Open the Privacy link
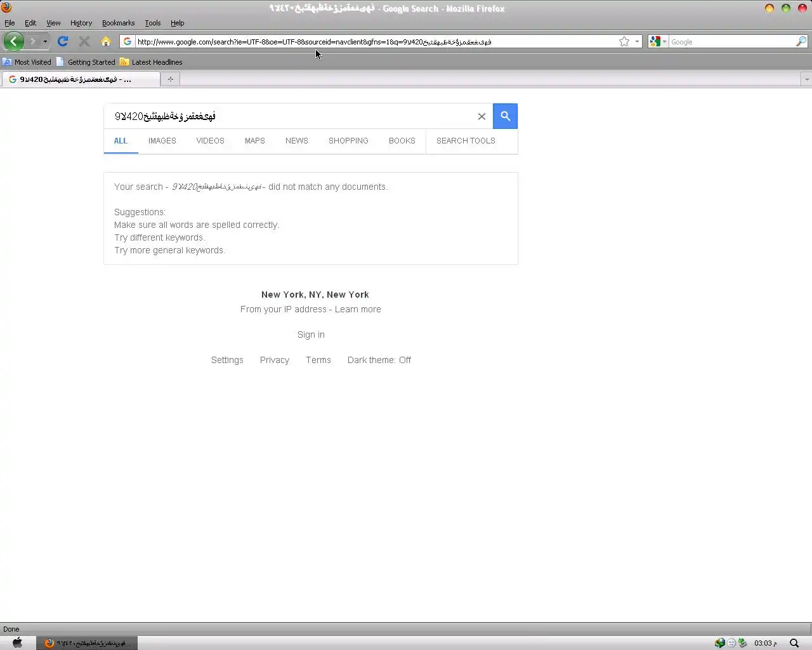The image size is (812, 650). (275, 360)
